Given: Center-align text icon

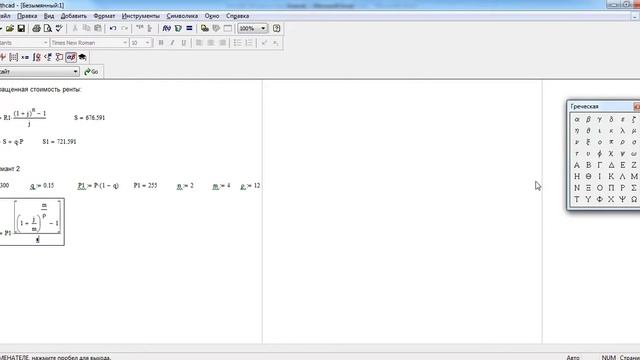Looking at the screenshot, I should click(x=211, y=43).
